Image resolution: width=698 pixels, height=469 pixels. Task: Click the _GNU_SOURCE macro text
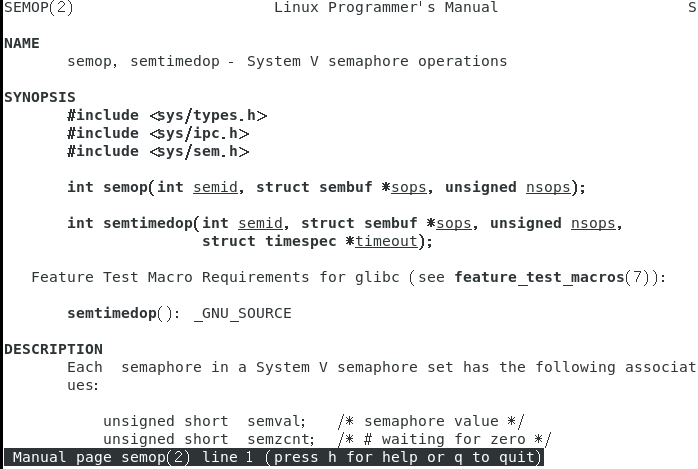[242, 314]
